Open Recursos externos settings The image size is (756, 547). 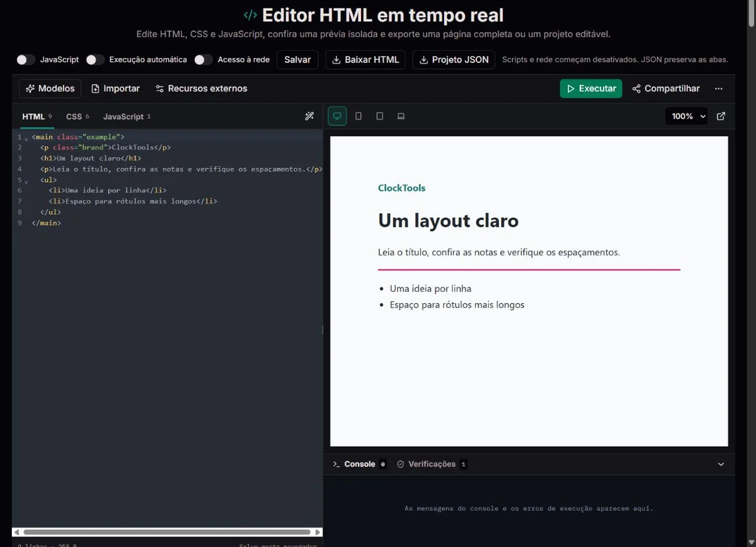[x=201, y=89]
